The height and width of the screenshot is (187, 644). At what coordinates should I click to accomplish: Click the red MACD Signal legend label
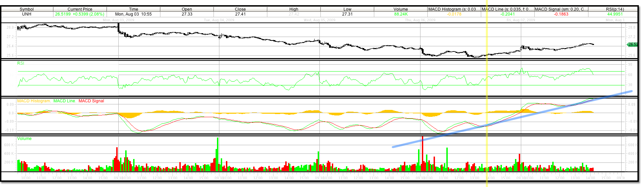click(91, 101)
